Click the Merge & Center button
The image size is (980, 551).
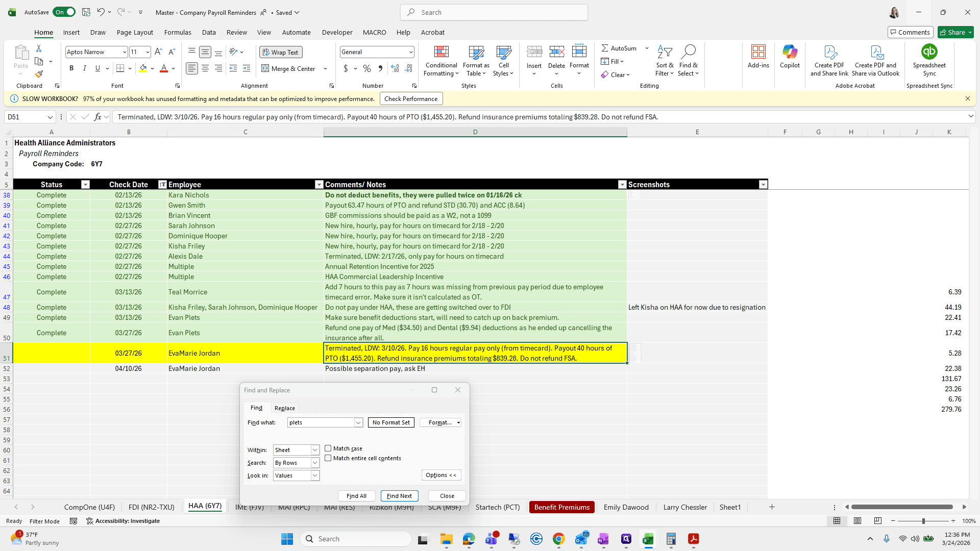(x=288, y=68)
